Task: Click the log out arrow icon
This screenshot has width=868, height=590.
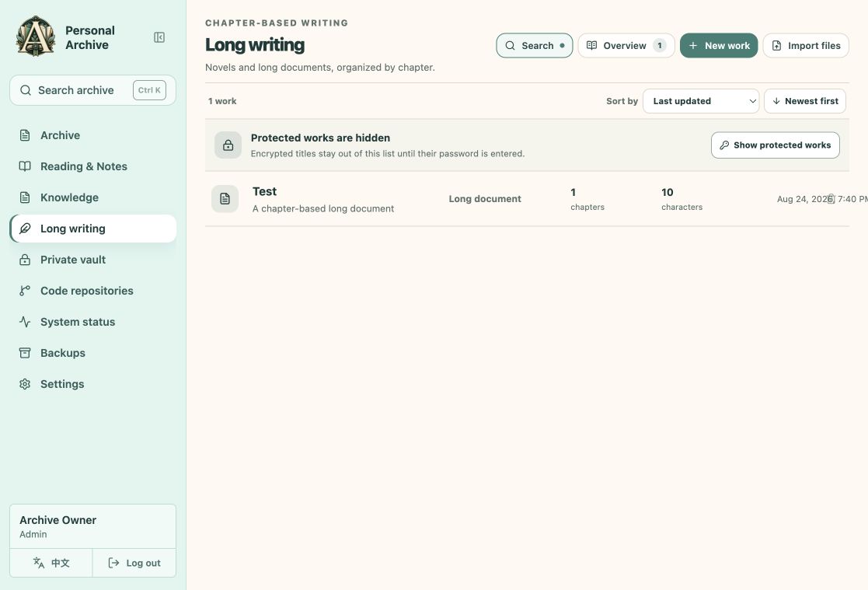Action: tap(113, 563)
